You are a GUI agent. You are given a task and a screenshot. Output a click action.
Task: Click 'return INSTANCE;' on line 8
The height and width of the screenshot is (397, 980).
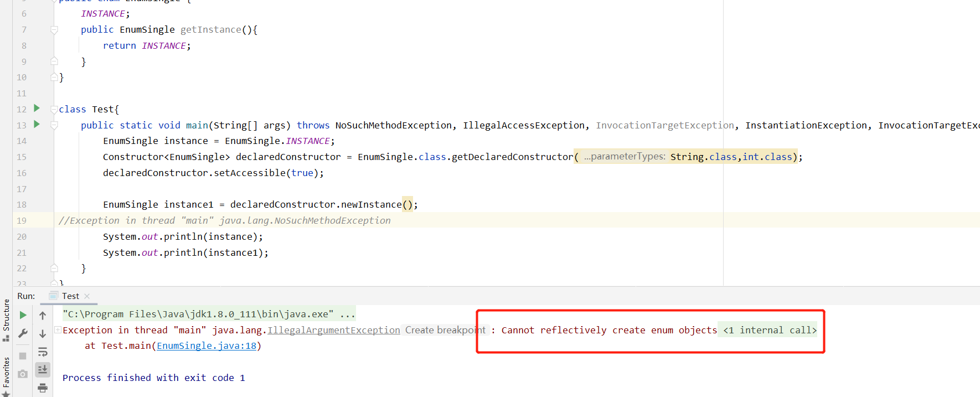click(147, 46)
